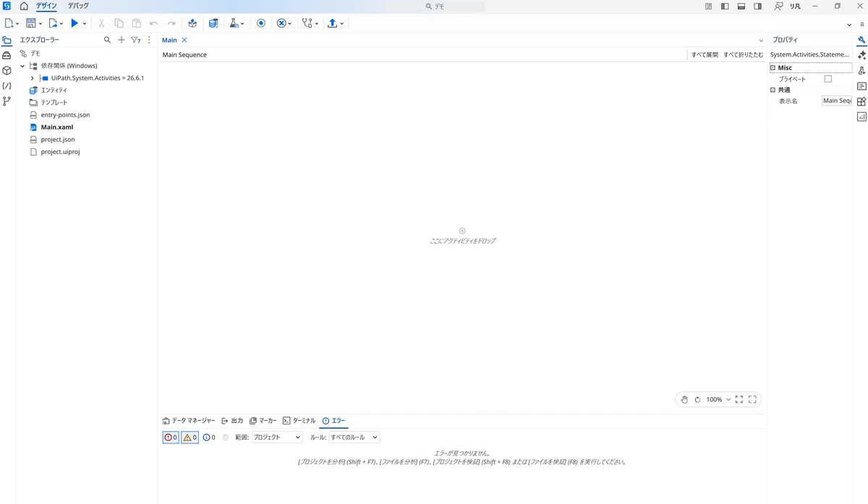
Task: Toggle the yellow warning count filter
Action: pyautogui.click(x=190, y=437)
